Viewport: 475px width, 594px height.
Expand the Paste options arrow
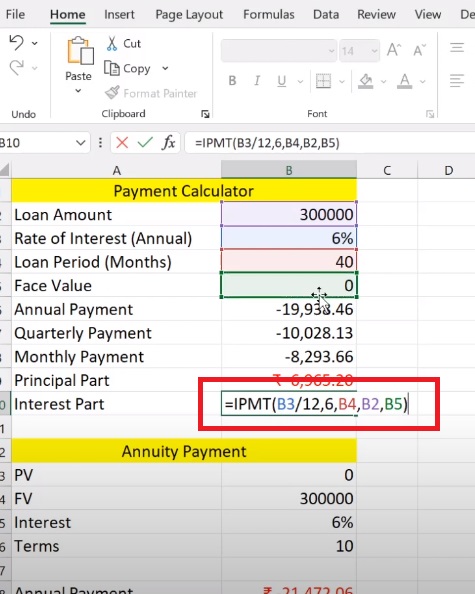point(78,91)
